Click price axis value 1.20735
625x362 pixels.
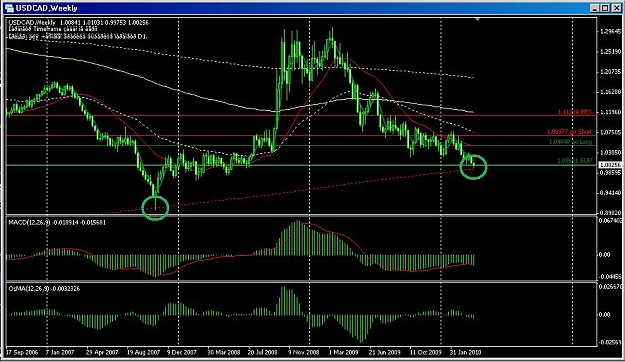pyautogui.click(x=610, y=72)
